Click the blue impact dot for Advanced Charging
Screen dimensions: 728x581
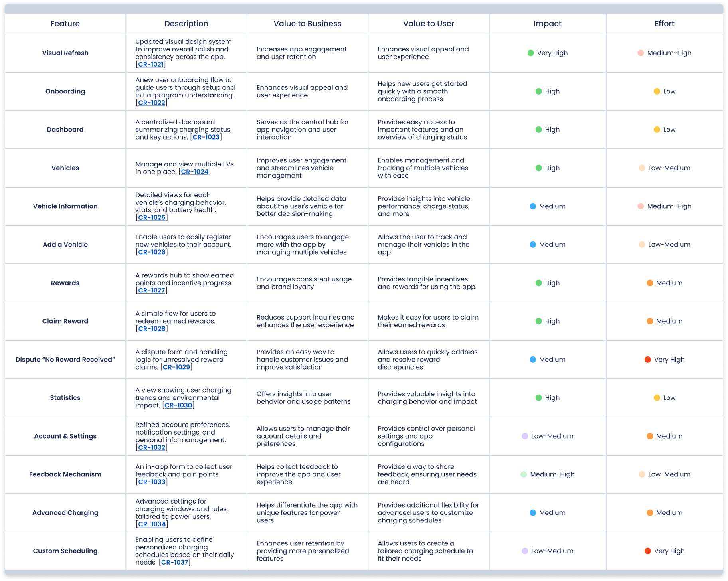pyautogui.click(x=532, y=513)
